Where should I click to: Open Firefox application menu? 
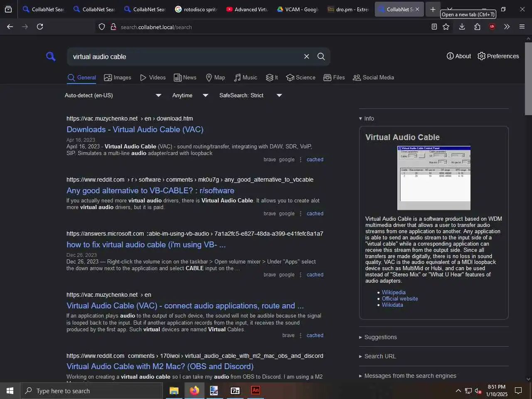(522, 27)
